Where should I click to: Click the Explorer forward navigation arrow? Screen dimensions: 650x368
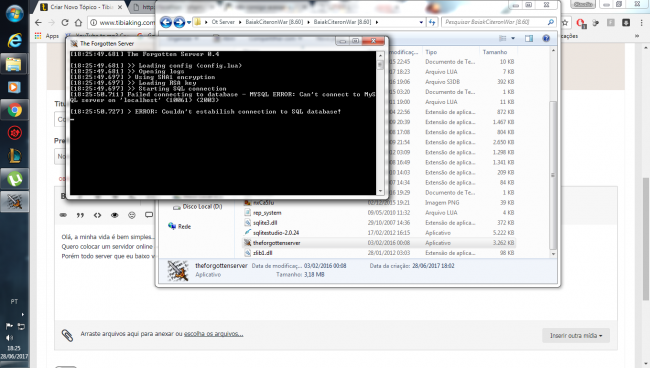[179, 22]
